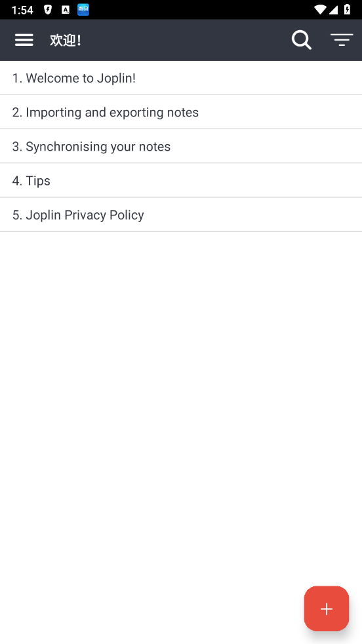This screenshot has width=362, height=644.
Task: Tap the '欢迎!' notebook title
Action: tap(66, 40)
